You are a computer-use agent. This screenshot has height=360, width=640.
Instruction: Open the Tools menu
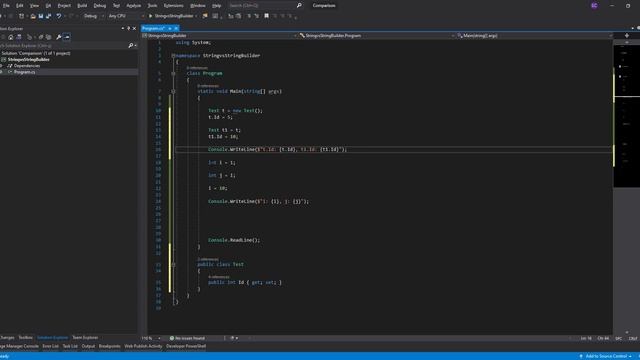152,6
